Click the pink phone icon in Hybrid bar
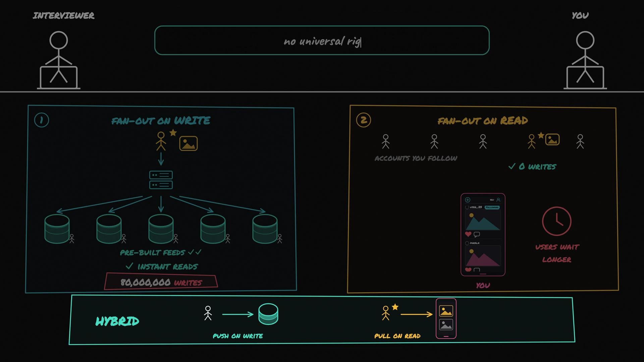Screen dimensions: 644x362 click(446, 318)
